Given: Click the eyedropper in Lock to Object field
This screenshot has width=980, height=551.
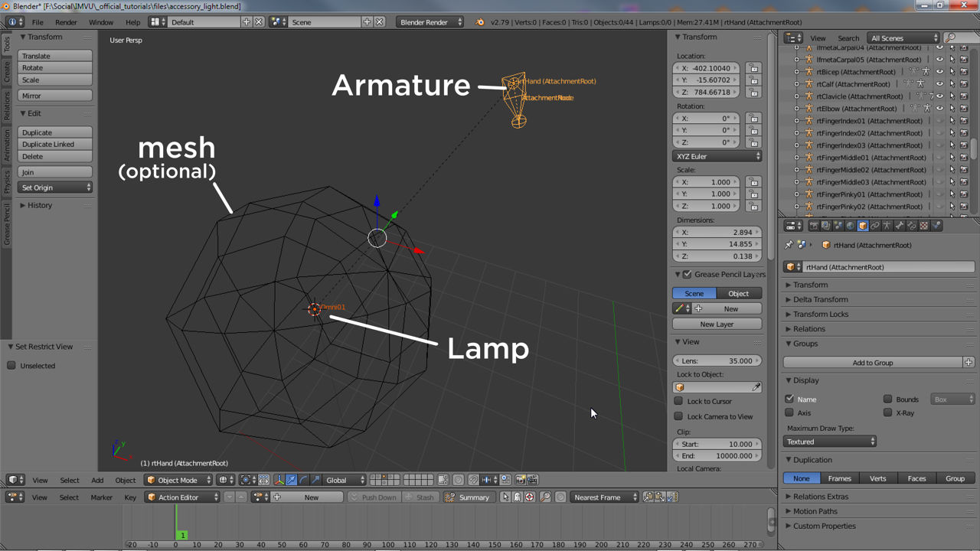Looking at the screenshot, I should (x=756, y=387).
